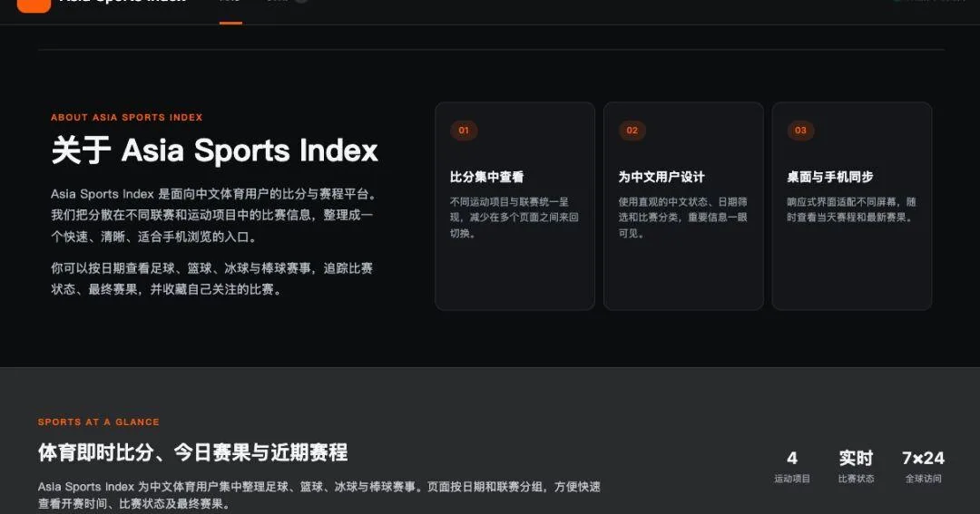Click the 体育即时比分、今日赛果与近期赛程 heading
The image size is (980, 514).
[x=192, y=452]
